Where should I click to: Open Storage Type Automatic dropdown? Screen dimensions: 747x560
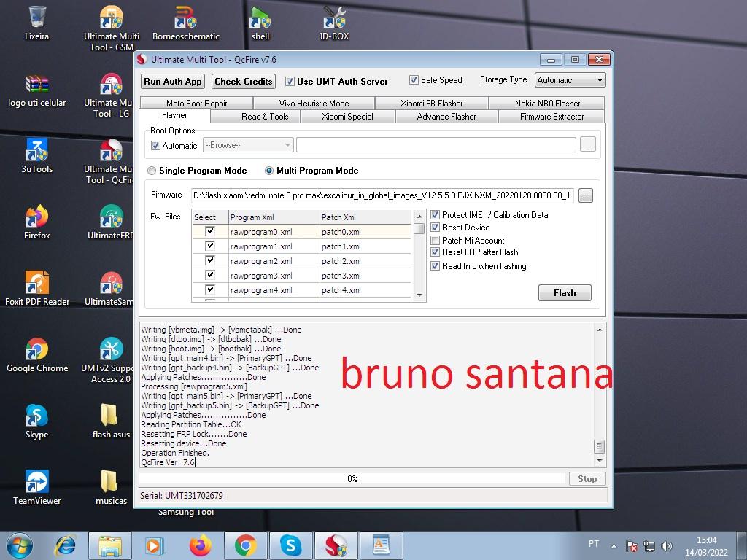pos(570,80)
